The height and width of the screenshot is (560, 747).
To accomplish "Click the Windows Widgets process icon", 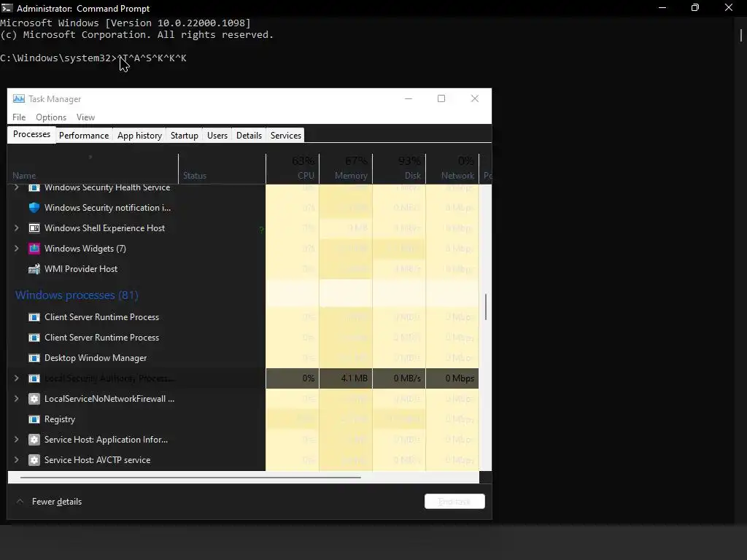I will coord(34,249).
